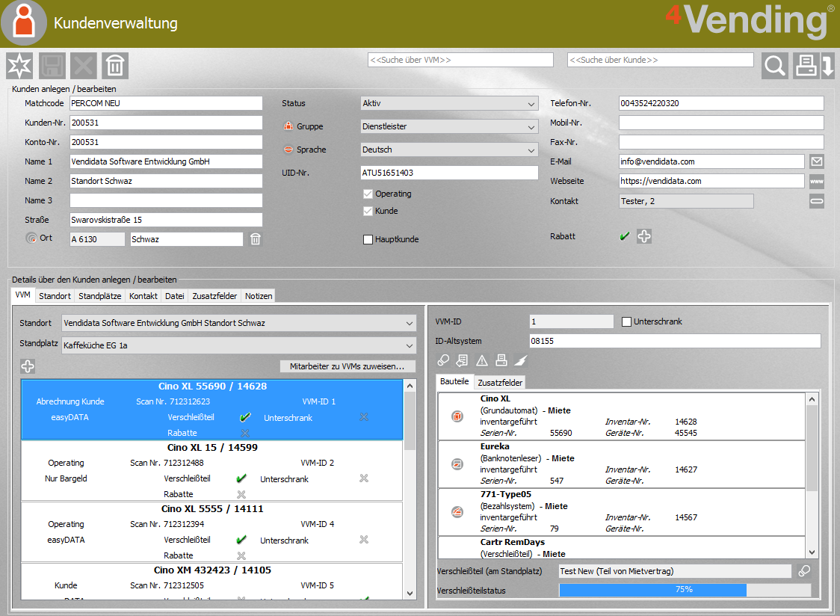Click the print toolbar icon at top right
The width and height of the screenshot is (840, 616).
(806, 66)
